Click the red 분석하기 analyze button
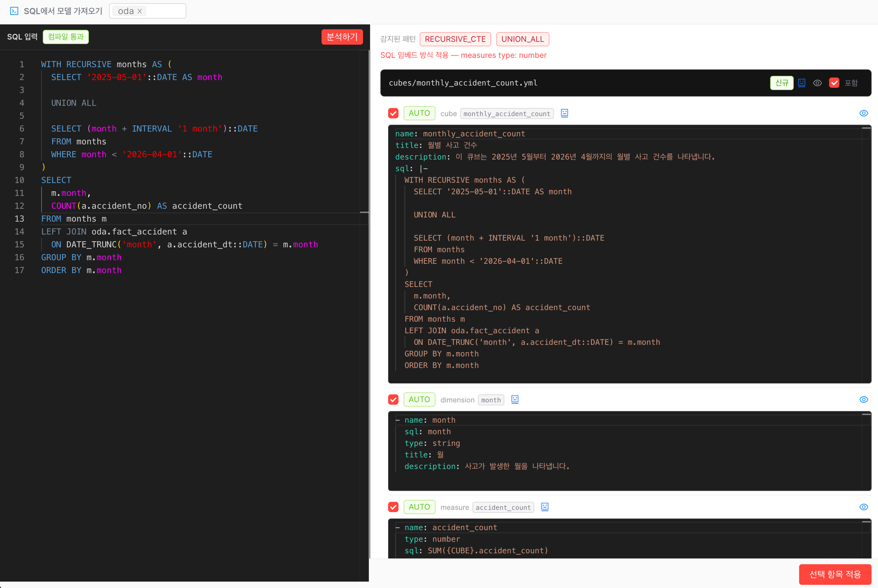Viewport: 878px width, 588px height. click(x=342, y=37)
